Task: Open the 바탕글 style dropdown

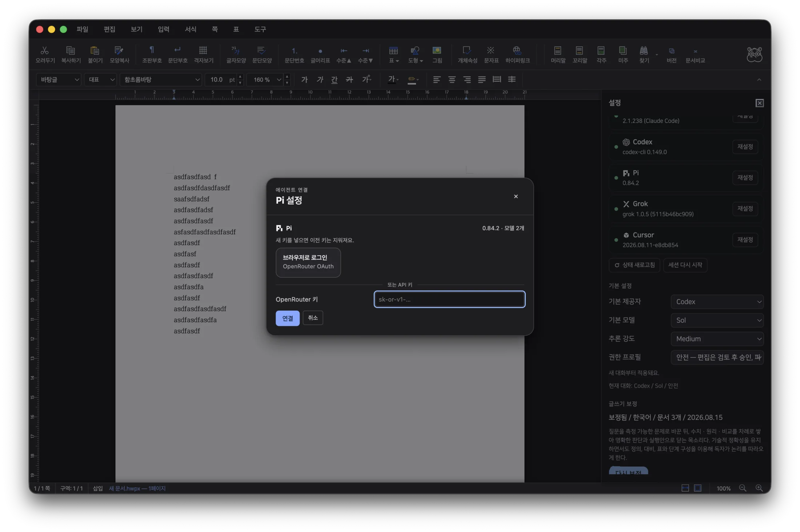Action: pos(59,79)
